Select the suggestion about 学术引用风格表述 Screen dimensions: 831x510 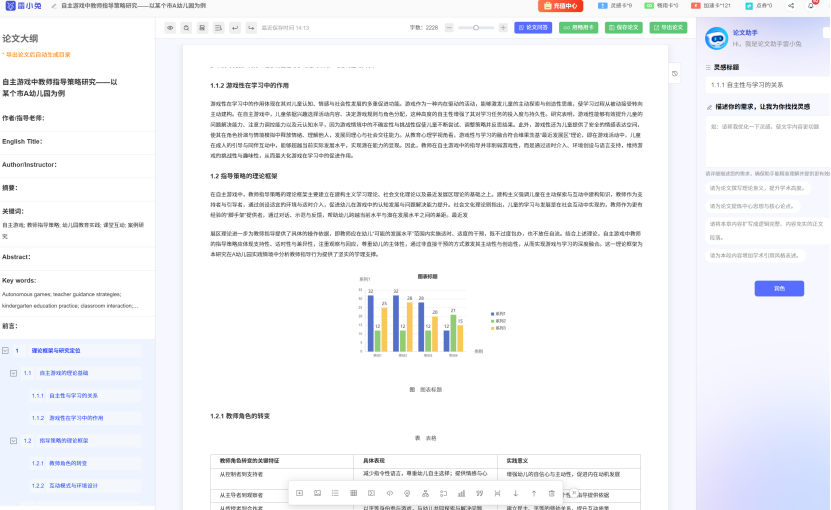tap(755, 256)
